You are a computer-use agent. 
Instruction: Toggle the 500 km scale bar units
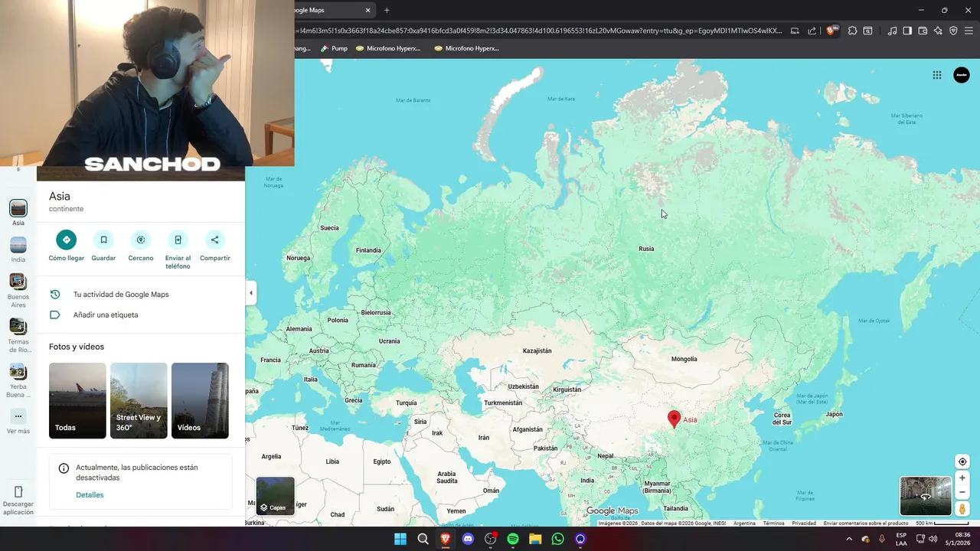pyautogui.click(x=943, y=523)
